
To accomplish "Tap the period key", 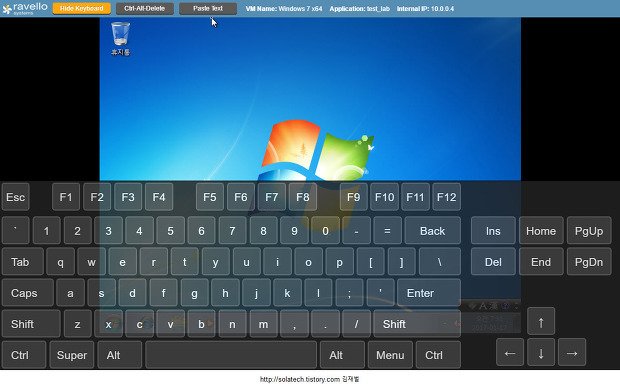I will tap(325, 324).
